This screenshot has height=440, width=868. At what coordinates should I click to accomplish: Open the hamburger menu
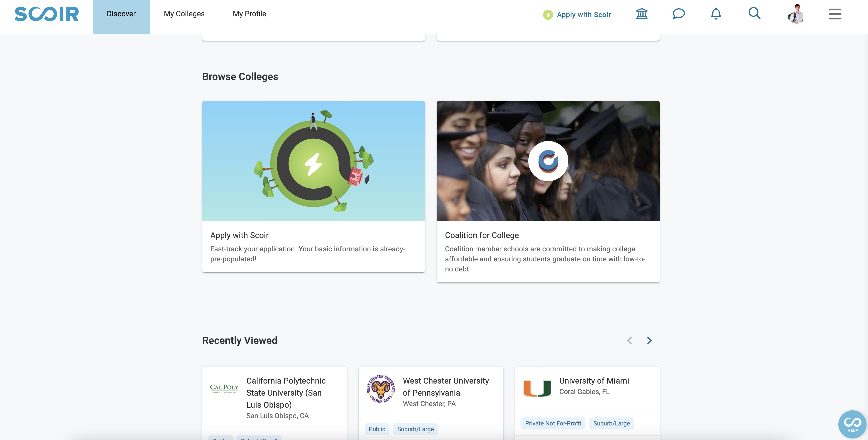tap(835, 14)
